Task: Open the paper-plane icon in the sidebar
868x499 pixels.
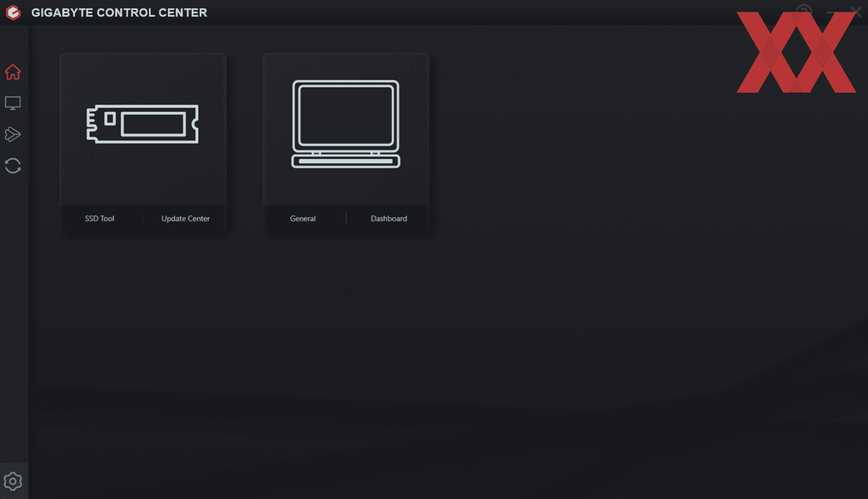Action: point(13,134)
